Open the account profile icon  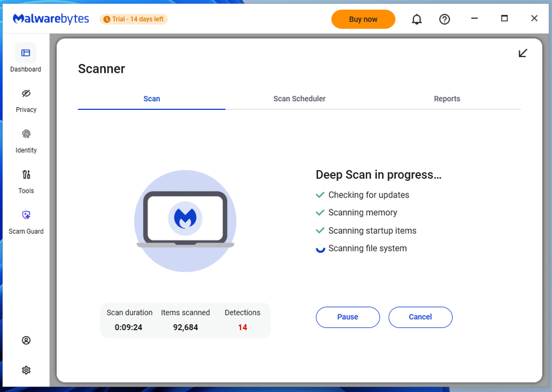click(x=26, y=340)
